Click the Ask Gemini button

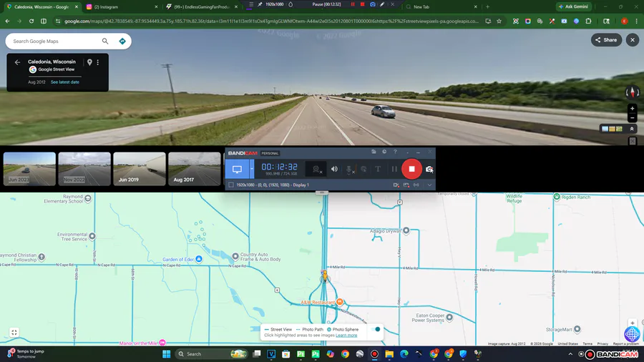coord(574,6)
